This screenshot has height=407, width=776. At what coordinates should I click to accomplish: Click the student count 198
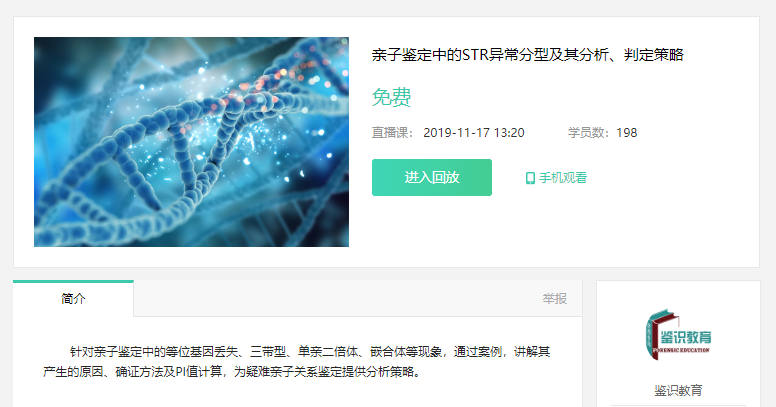pos(627,133)
